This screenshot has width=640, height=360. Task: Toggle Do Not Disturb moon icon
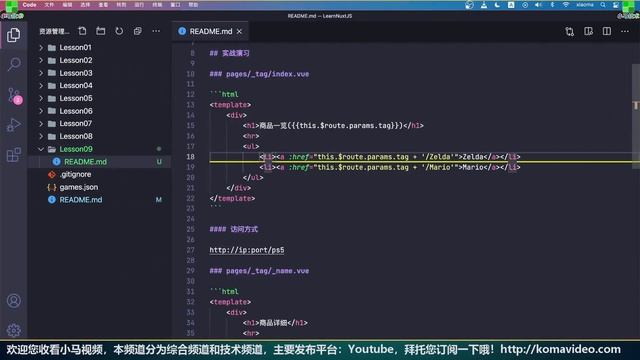(497, 5)
